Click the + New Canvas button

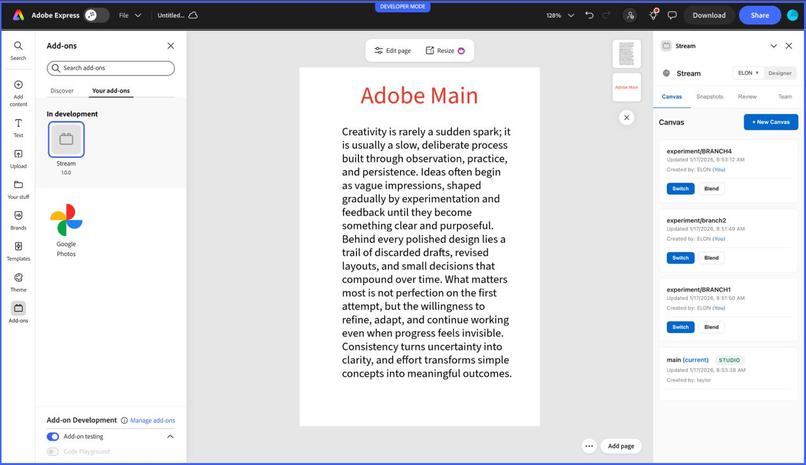pyautogui.click(x=771, y=122)
